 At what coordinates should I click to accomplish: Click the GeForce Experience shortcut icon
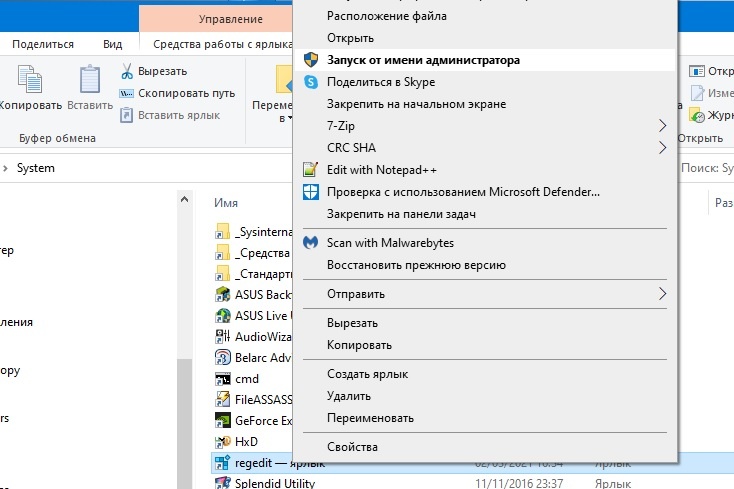point(222,420)
